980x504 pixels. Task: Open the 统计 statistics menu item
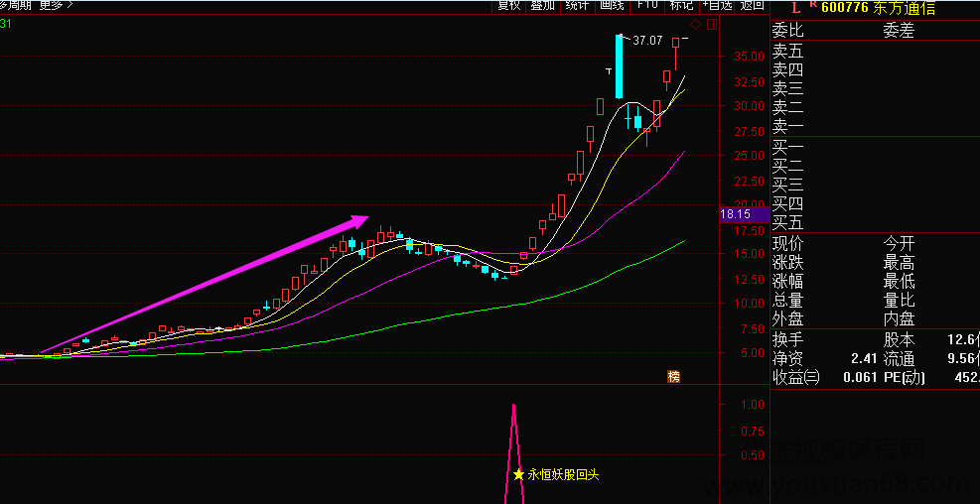point(577,5)
